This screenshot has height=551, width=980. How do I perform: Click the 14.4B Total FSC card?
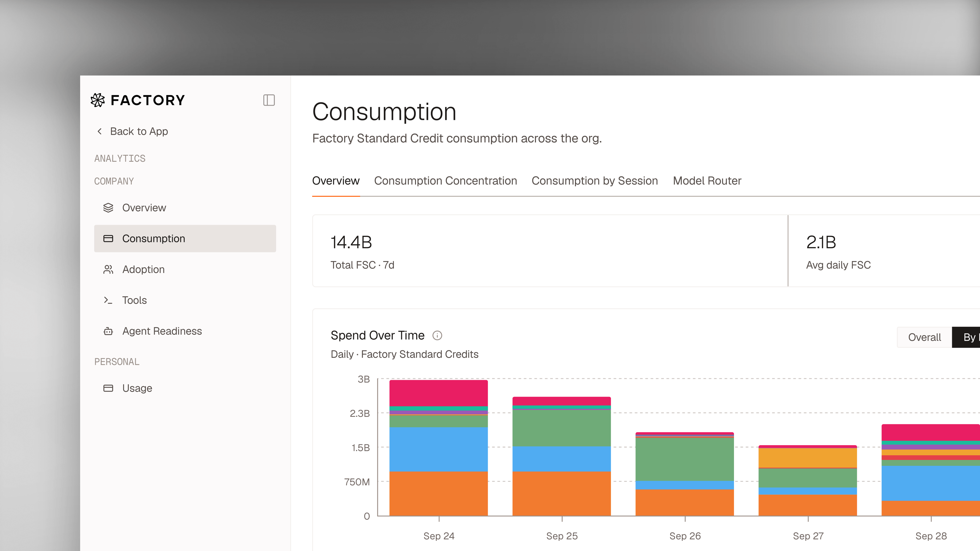point(550,251)
